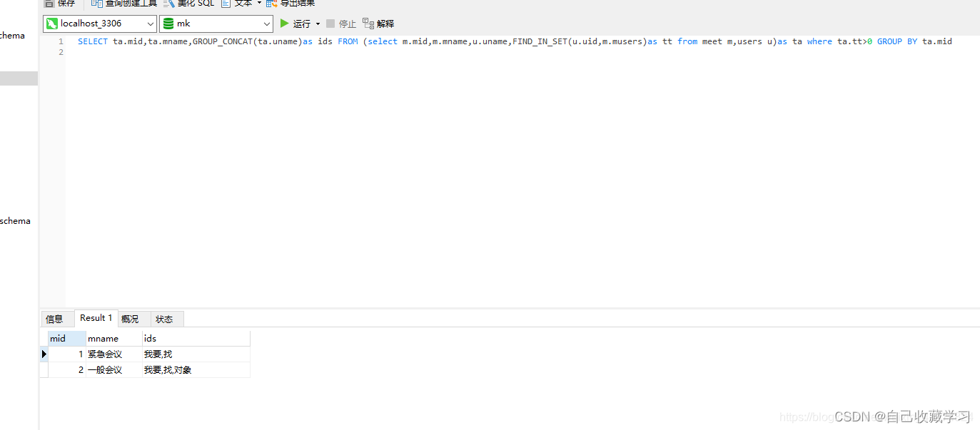
Task: Sort by the mid column header
Action: click(x=66, y=337)
